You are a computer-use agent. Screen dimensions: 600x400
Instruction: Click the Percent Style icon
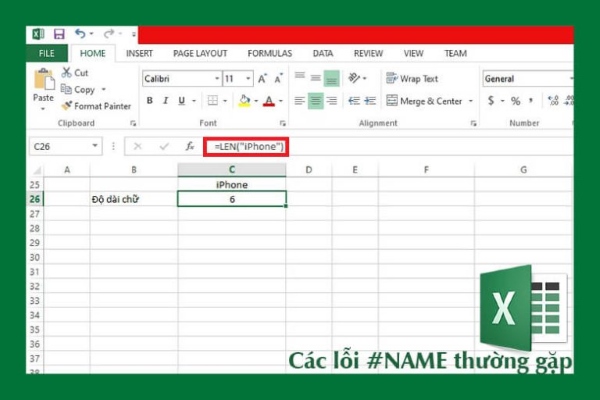coord(515,101)
